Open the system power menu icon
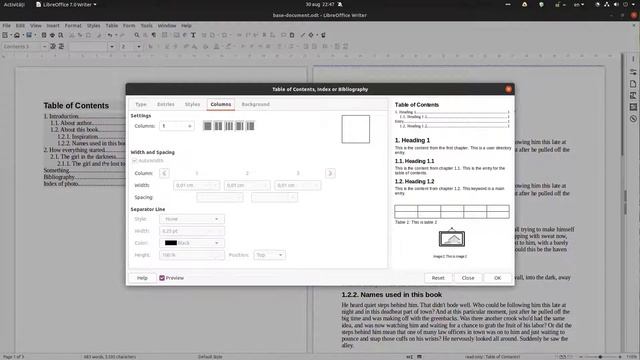 625,4
